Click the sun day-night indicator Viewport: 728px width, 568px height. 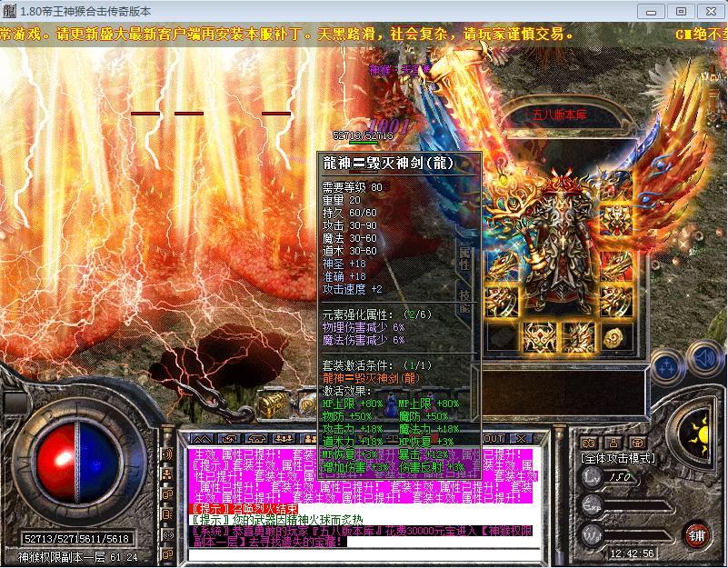pyautogui.click(x=699, y=435)
